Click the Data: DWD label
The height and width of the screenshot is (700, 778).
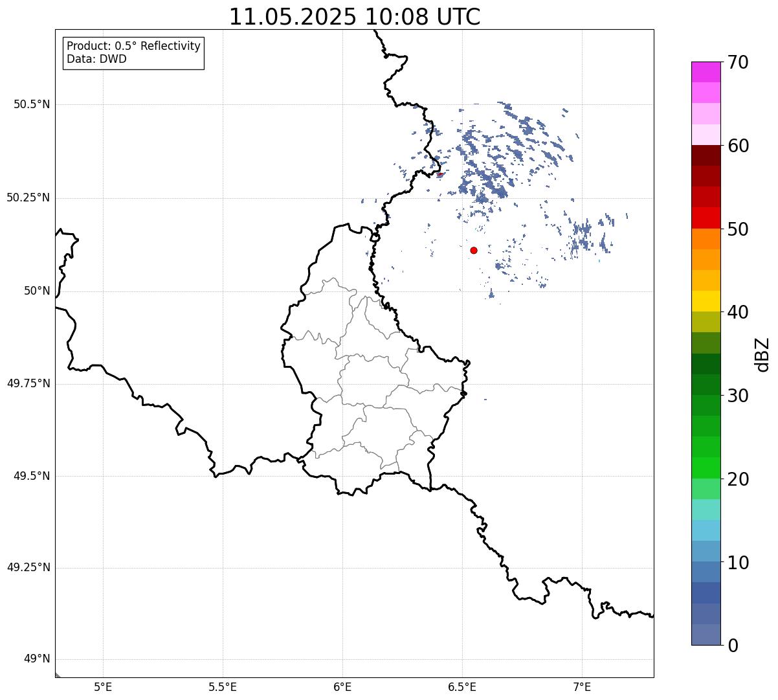pos(96,60)
